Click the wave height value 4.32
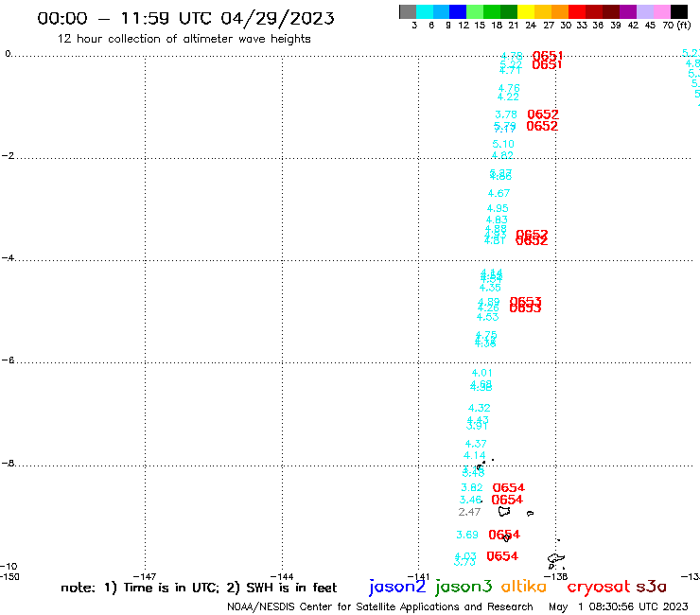The width and height of the screenshot is (700, 615). coord(479,408)
